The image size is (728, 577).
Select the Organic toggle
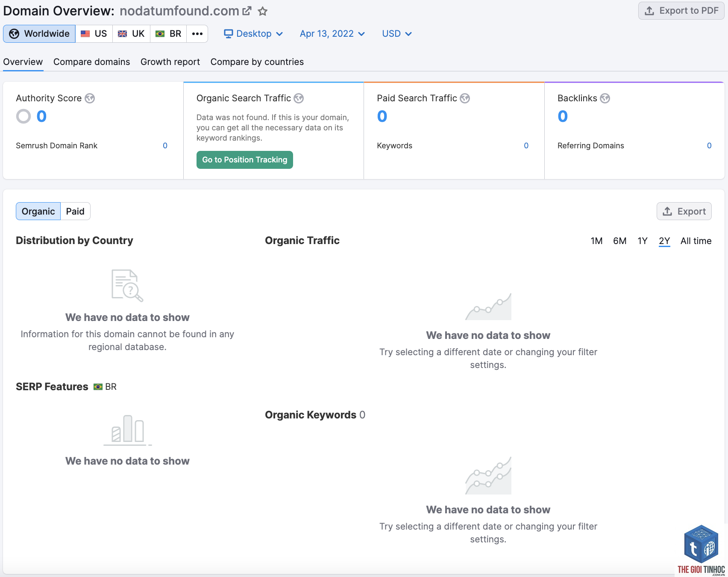coord(38,211)
